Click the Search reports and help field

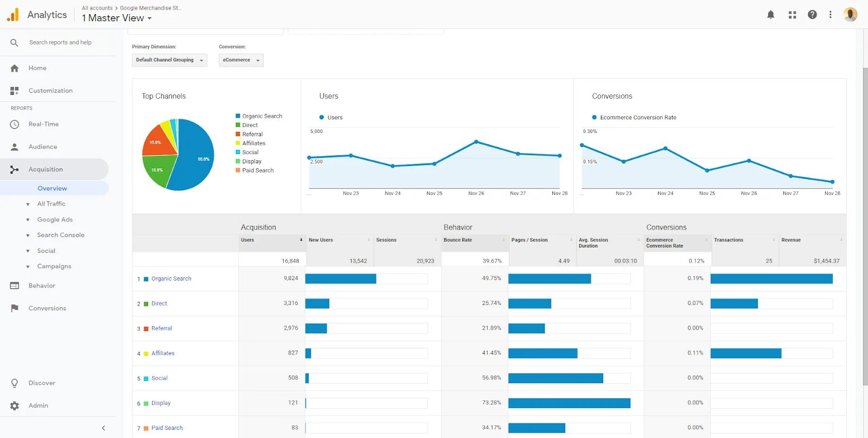tap(60, 42)
